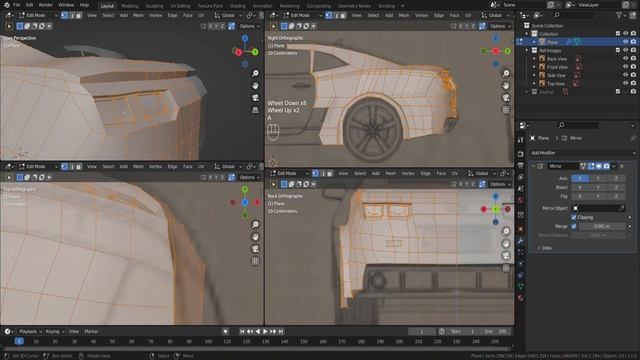Toggle the Clipping checkbox
This screenshot has width=640, height=360.
click(x=574, y=218)
